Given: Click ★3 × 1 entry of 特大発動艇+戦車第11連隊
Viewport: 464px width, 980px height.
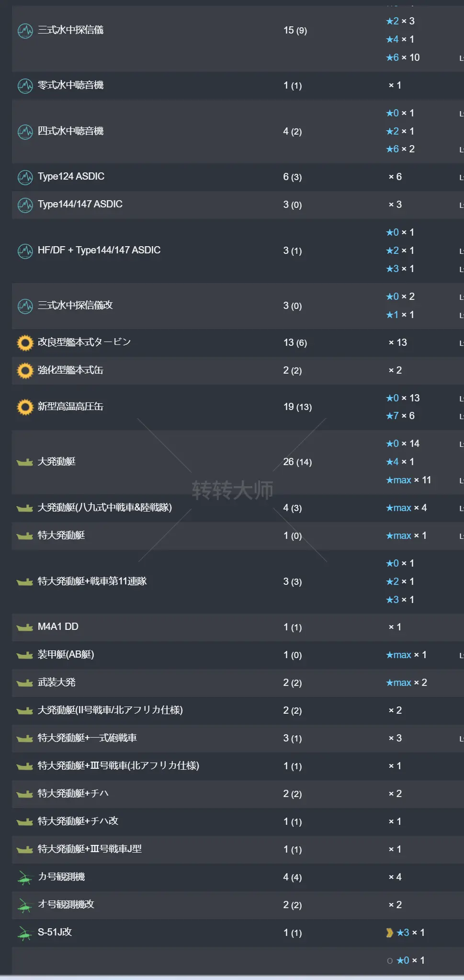Looking at the screenshot, I should (400, 600).
